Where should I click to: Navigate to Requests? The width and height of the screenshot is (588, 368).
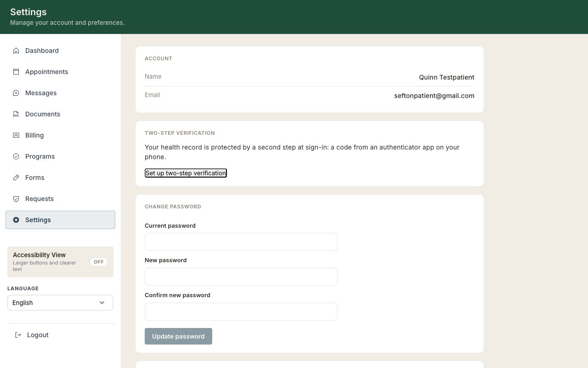click(60, 199)
